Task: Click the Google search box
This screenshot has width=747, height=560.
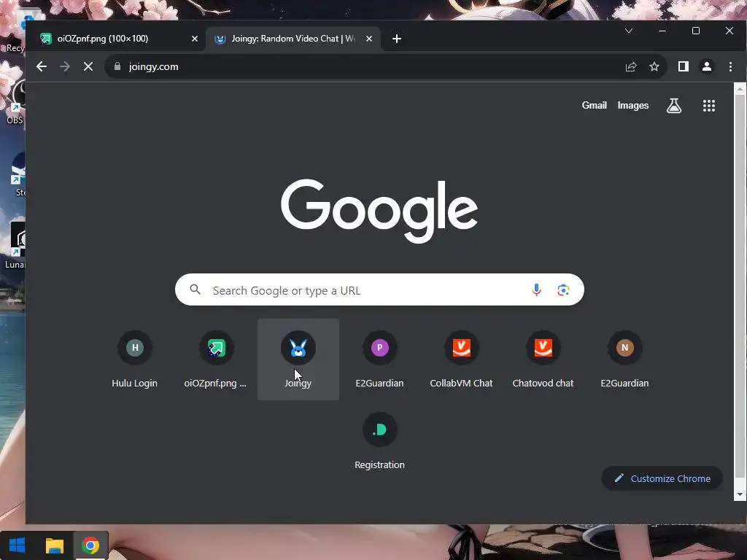Action: click(379, 289)
